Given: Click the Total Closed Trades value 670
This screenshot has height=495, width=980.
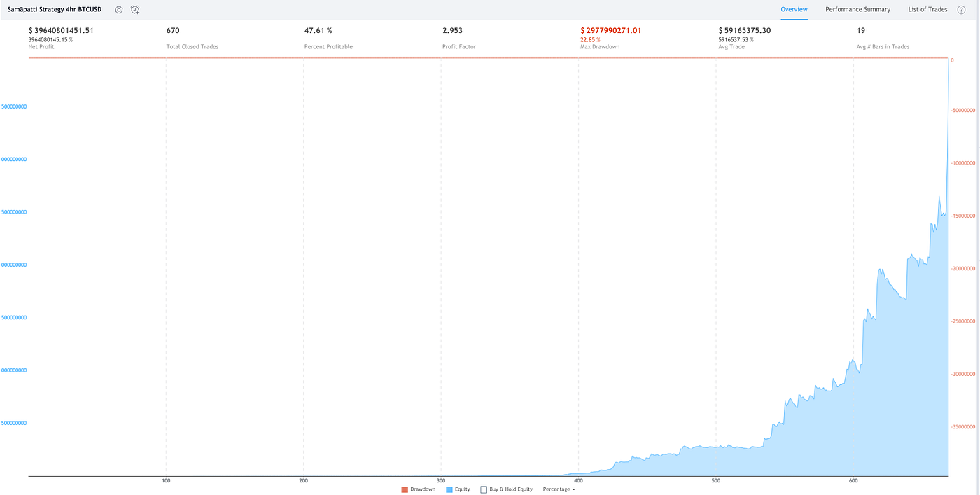Looking at the screenshot, I should click(173, 30).
